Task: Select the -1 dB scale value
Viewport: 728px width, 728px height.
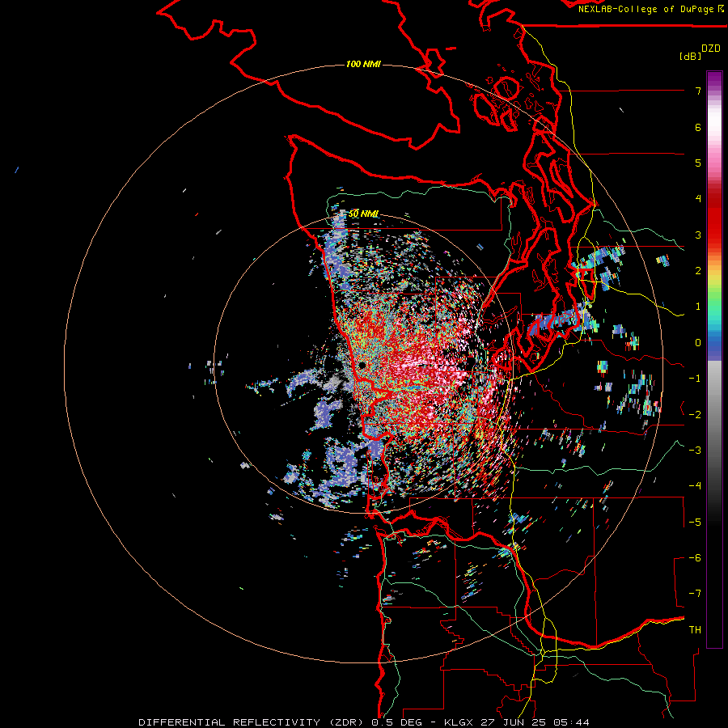Action: pyautogui.click(x=695, y=379)
